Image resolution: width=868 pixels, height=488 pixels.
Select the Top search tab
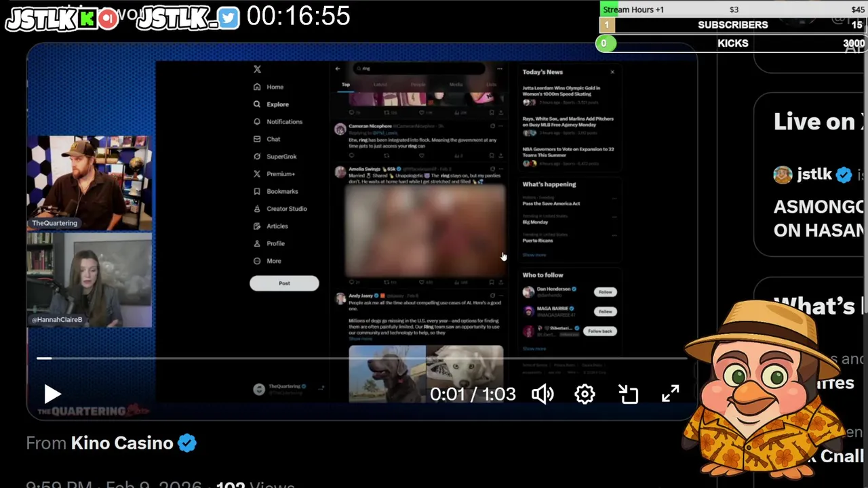tap(346, 85)
